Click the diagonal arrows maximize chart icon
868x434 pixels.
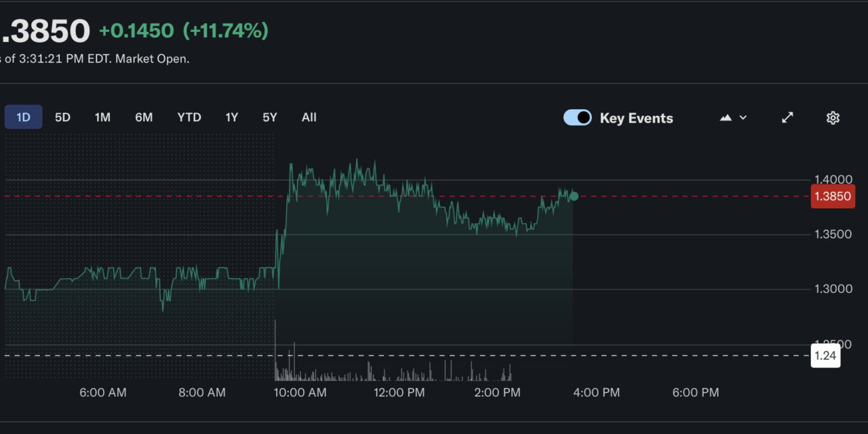pos(787,117)
